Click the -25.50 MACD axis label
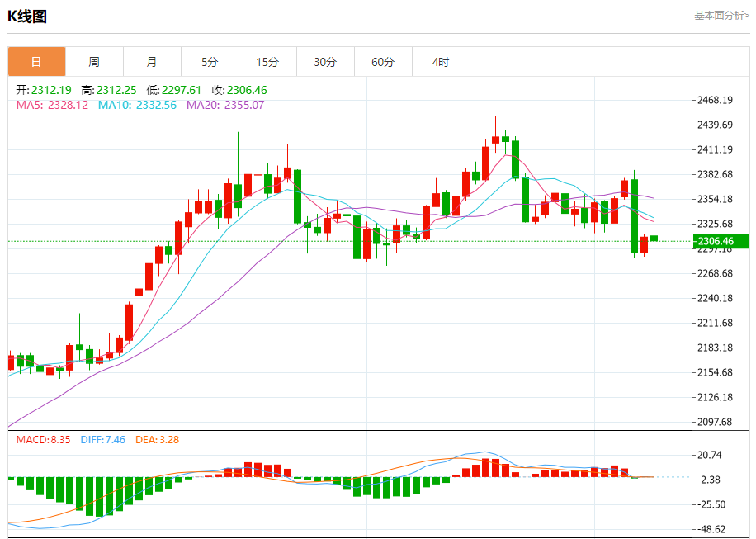756x539 pixels. point(711,504)
